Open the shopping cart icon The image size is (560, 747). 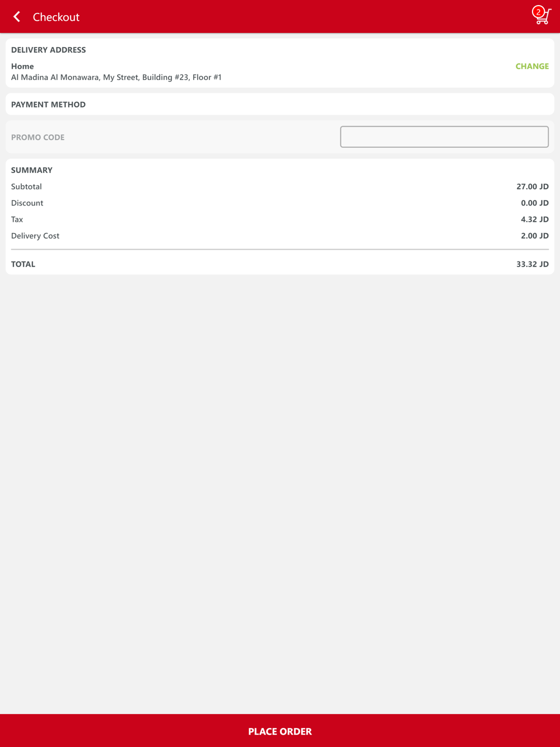point(542,16)
